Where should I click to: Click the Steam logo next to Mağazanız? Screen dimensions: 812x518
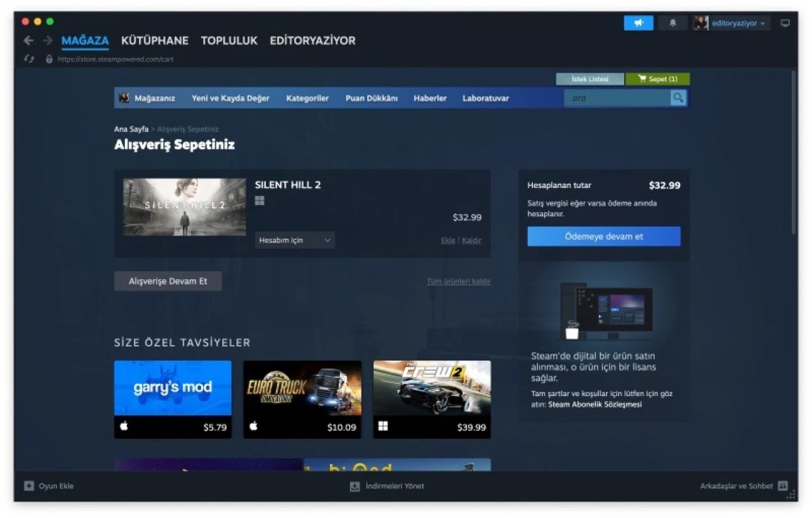tap(124, 98)
